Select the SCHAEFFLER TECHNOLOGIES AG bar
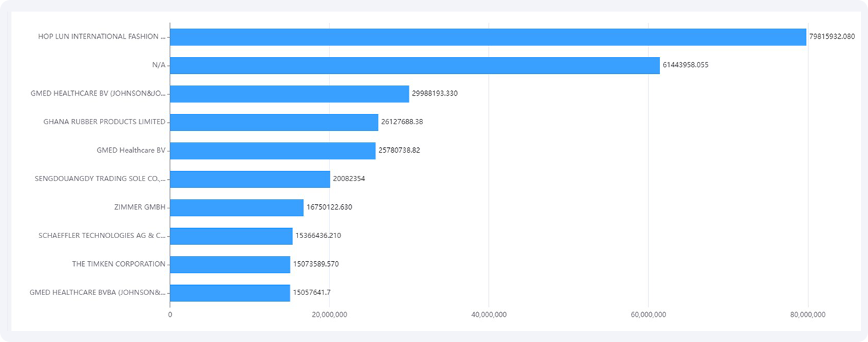The width and height of the screenshot is (868, 342). point(231,236)
